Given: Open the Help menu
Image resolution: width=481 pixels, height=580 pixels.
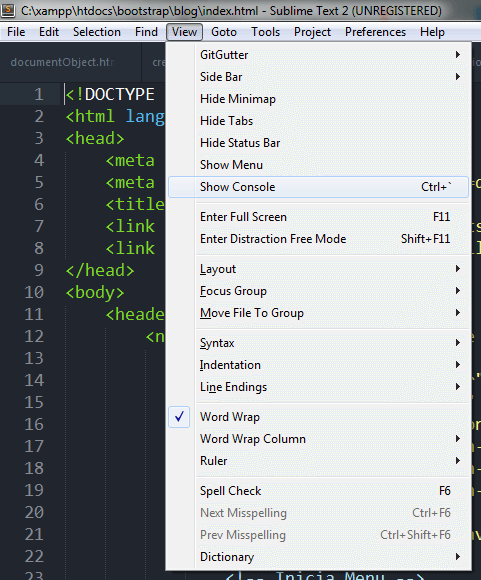Looking at the screenshot, I should [x=432, y=32].
